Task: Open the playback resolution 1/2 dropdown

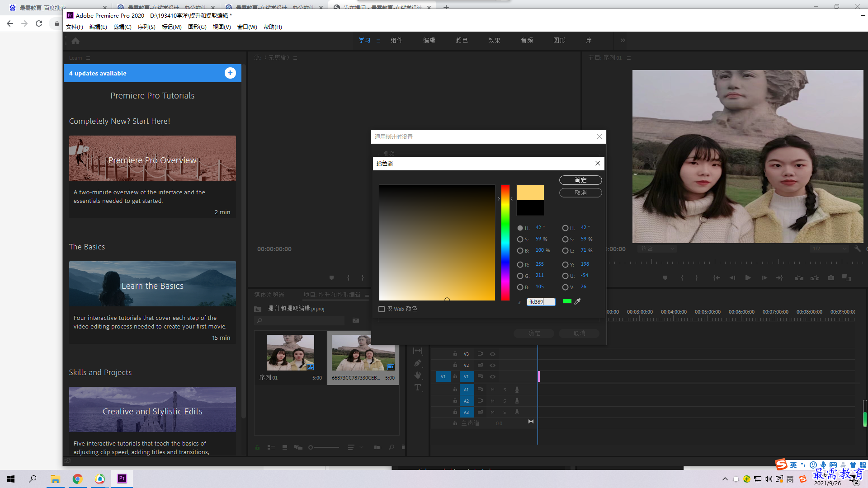Action: point(829,249)
